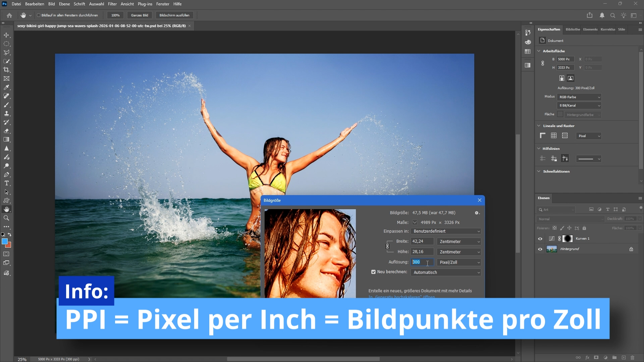Screen dimensions: 644x362
Task: Disable the Neu berechnen checkbox
Action: (373, 272)
